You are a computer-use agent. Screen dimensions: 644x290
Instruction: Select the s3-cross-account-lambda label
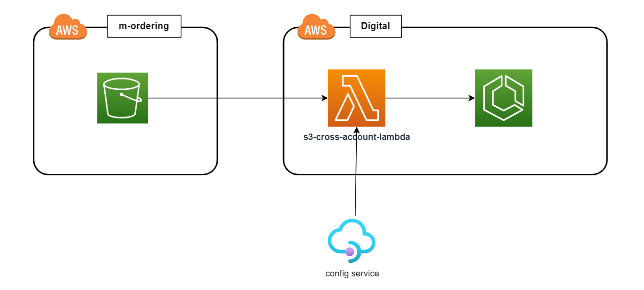click(357, 138)
